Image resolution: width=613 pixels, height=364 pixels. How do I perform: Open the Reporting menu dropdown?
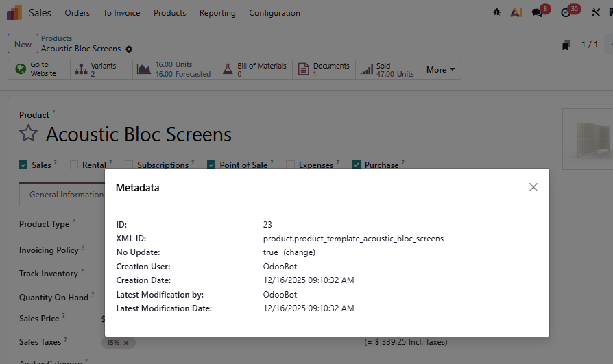coord(217,13)
